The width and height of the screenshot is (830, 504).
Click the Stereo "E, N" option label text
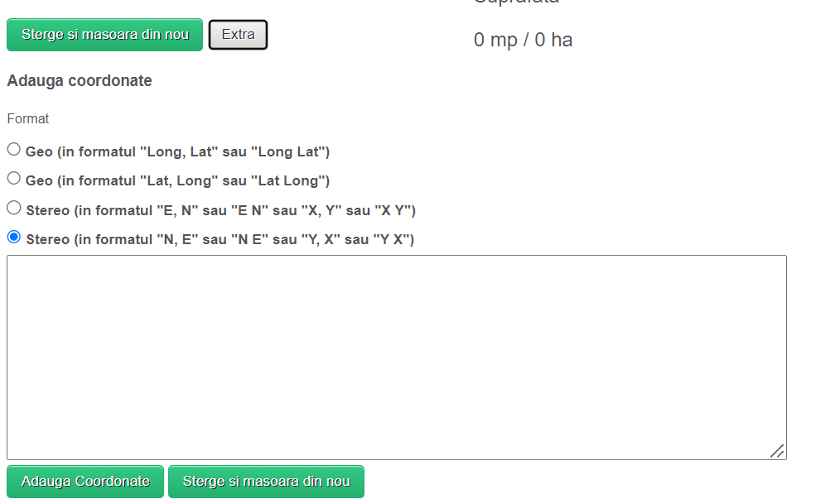220,211
